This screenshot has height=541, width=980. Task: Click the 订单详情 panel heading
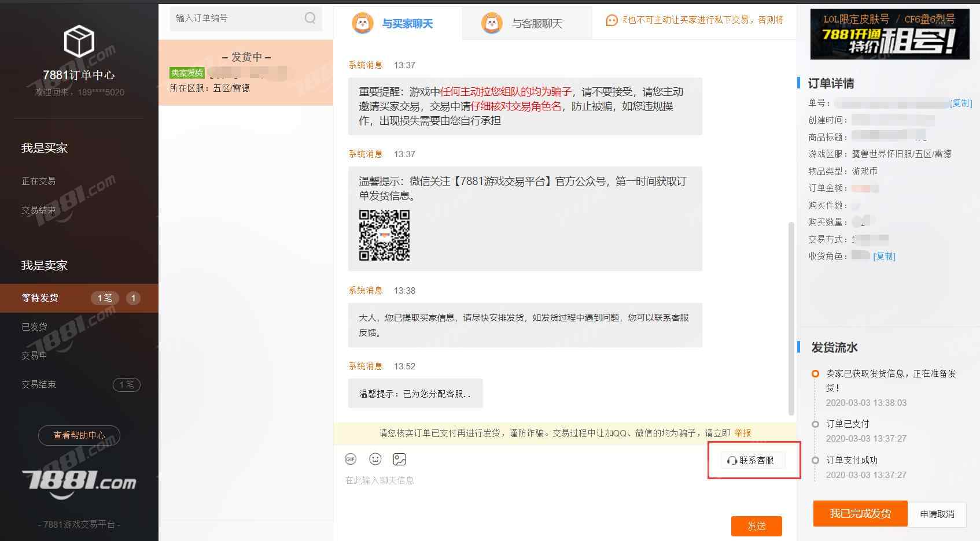[831, 83]
